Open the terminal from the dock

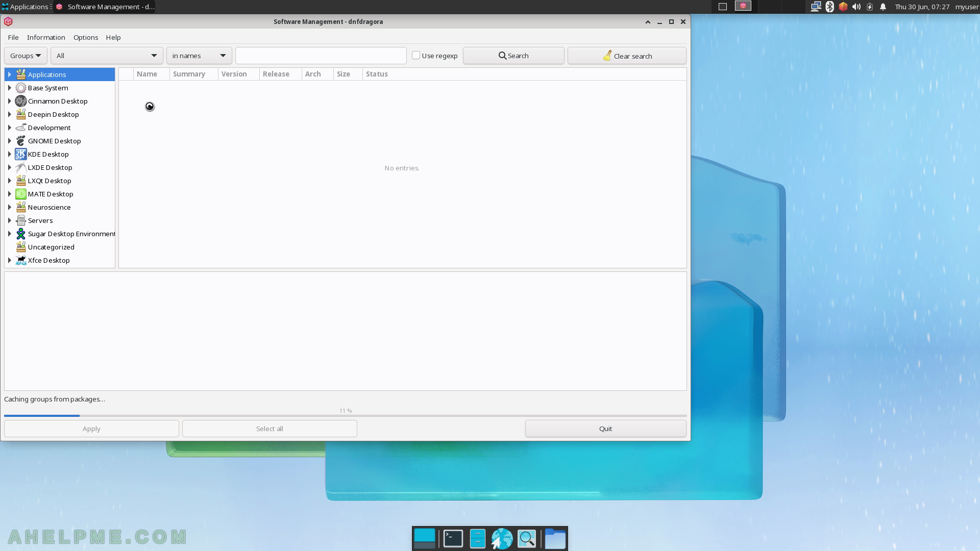click(x=453, y=539)
